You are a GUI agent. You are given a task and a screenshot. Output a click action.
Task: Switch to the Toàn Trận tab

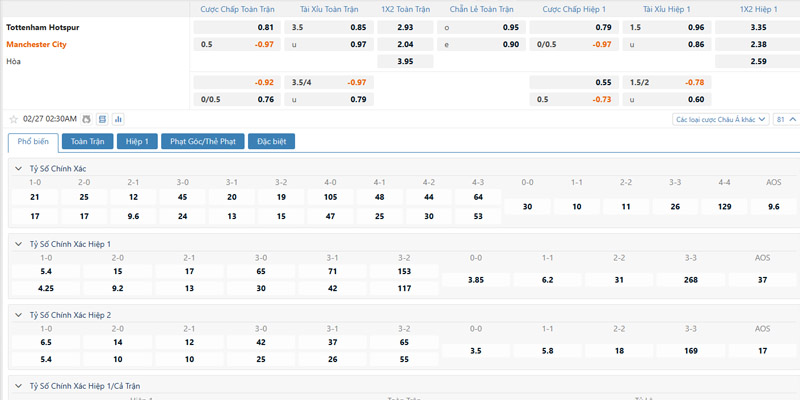click(88, 141)
